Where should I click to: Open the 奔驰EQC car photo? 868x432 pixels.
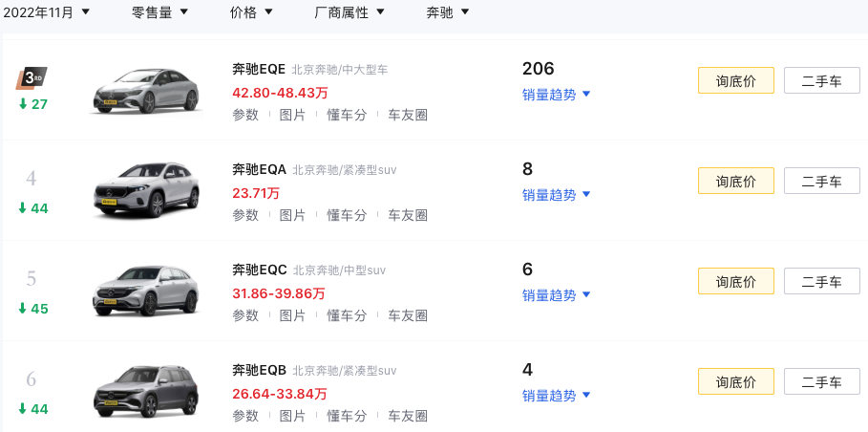point(146,291)
